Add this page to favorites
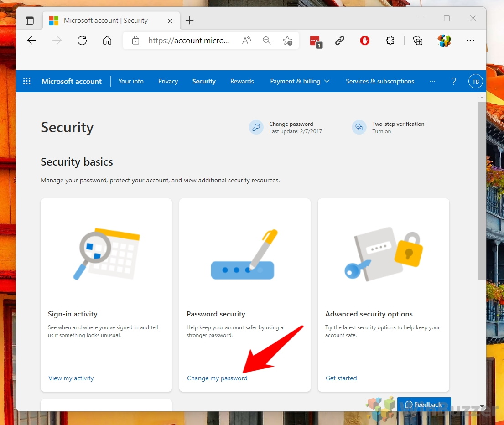504x425 pixels. [287, 41]
